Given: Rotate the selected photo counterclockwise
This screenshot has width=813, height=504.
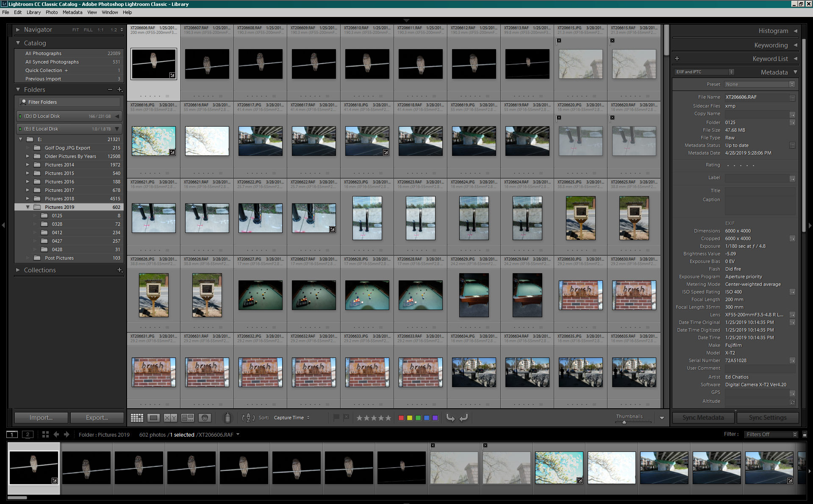Looking at the screenshot, I should pyautogui.click(x=450, y=418).
